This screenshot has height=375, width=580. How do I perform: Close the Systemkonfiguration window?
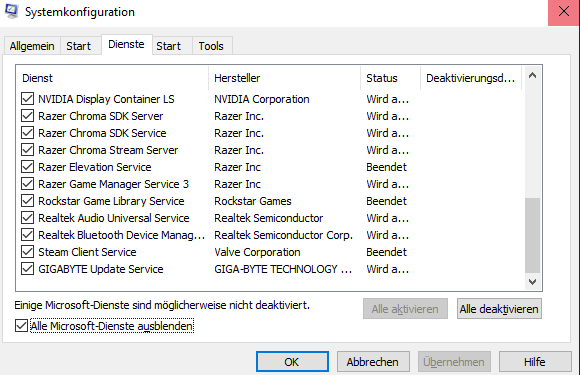click(564, 12)
